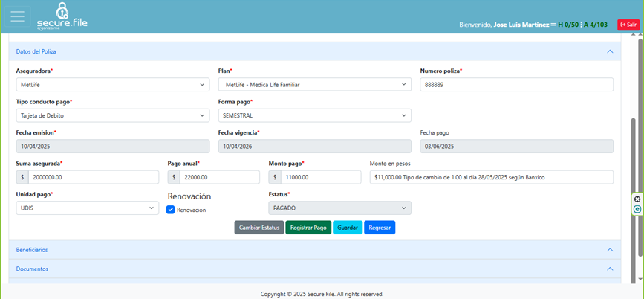Open the Tipo conducto pago dropdown
Viewport: 644px width, 299px height.
coord(113,115)
